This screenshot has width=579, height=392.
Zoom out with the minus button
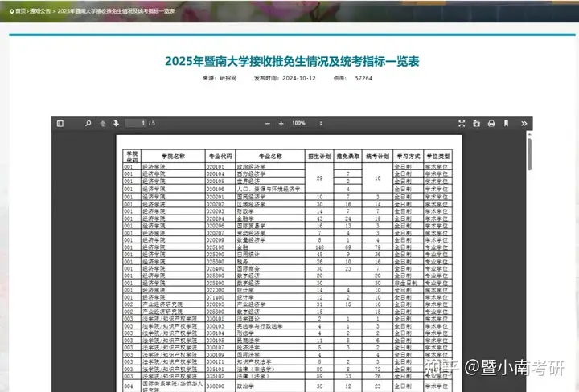pos(268,124)
